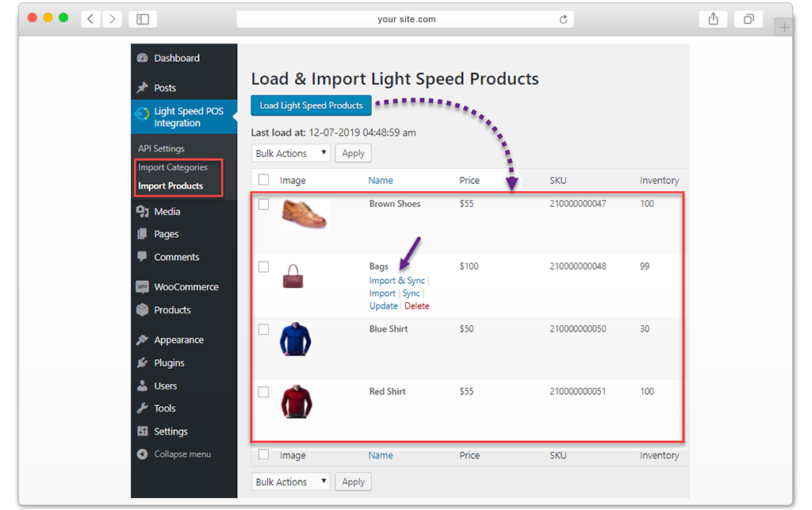
Task: Click the Sync link for Bags
Action: (x=412, y=293)
